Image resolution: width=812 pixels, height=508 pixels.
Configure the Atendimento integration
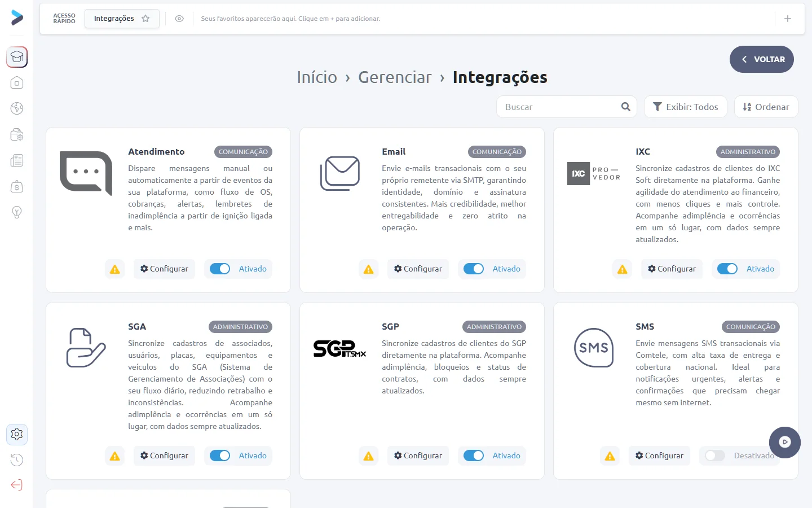(164, 269)
